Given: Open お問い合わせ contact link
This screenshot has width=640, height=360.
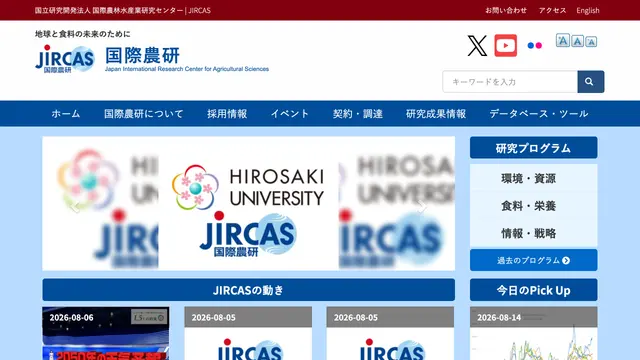Looking at the screenshot, I should 506,10.
